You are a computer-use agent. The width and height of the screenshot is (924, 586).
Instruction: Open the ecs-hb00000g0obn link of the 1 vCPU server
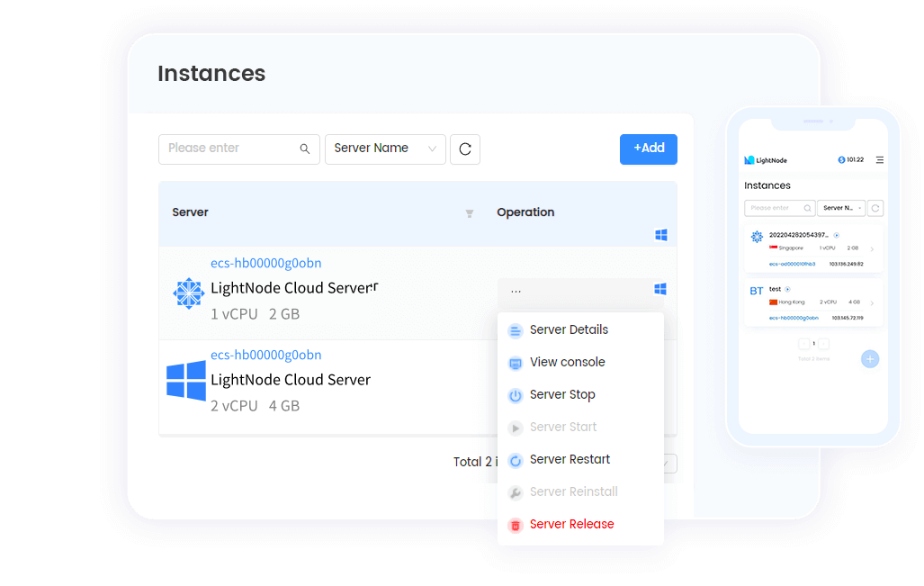(265, 263)
